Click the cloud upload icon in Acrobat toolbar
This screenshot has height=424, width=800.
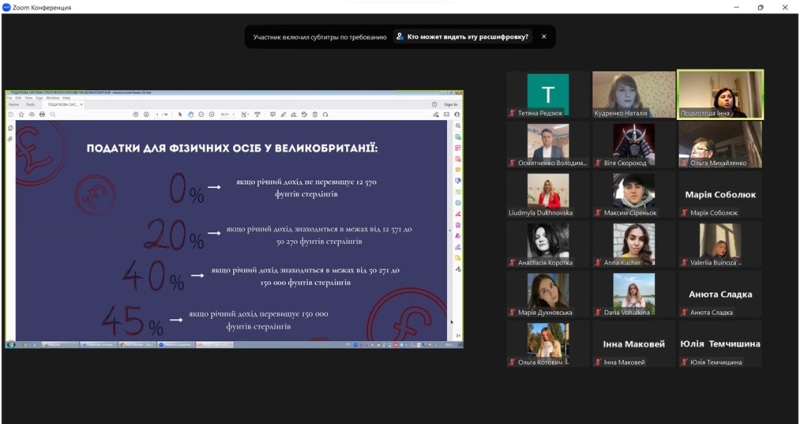[x=32, y=114]
